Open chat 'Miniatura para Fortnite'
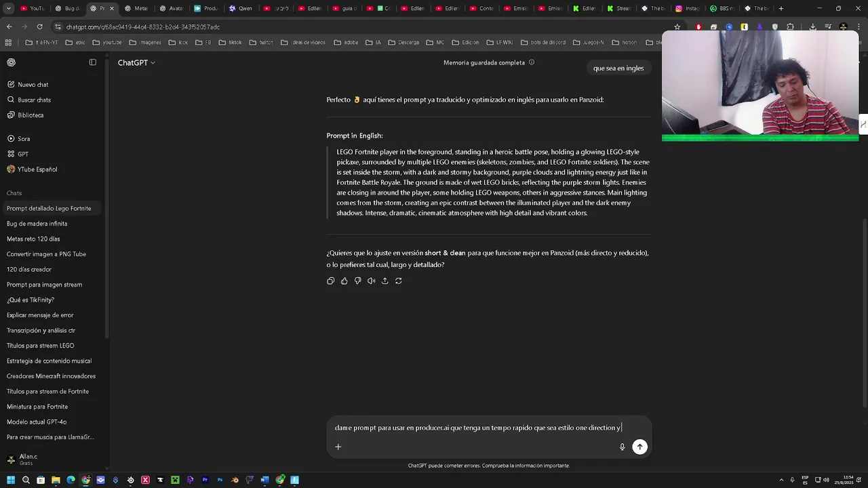868x488 pixels. 51,407
